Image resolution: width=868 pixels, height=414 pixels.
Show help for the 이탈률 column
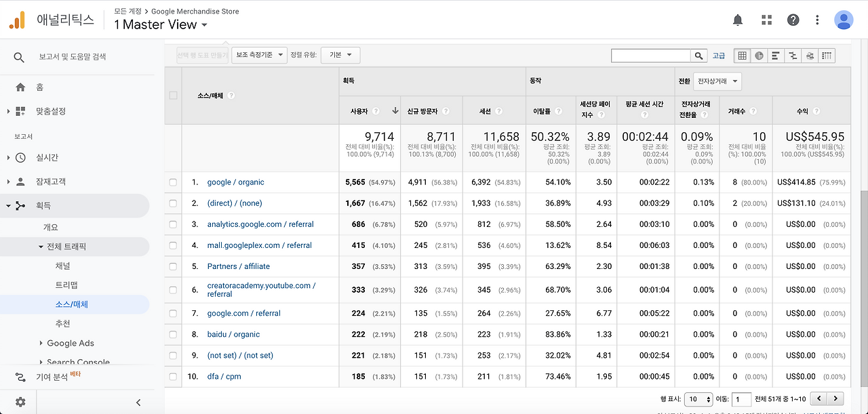tap(559, 111)
